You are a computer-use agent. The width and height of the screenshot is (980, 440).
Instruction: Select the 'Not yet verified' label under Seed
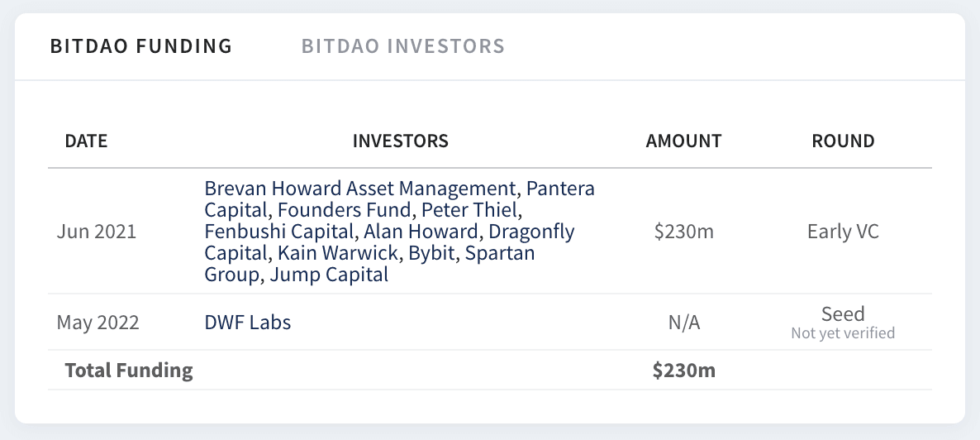click(843, 333)
